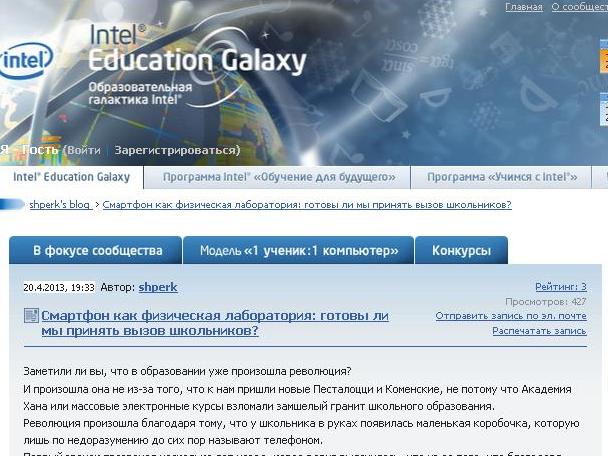Image resolution: width=608 pixels, height=456 pixels.
Task: Click the Intel Education Galaxy header title
Action: (x=197, y=49)
